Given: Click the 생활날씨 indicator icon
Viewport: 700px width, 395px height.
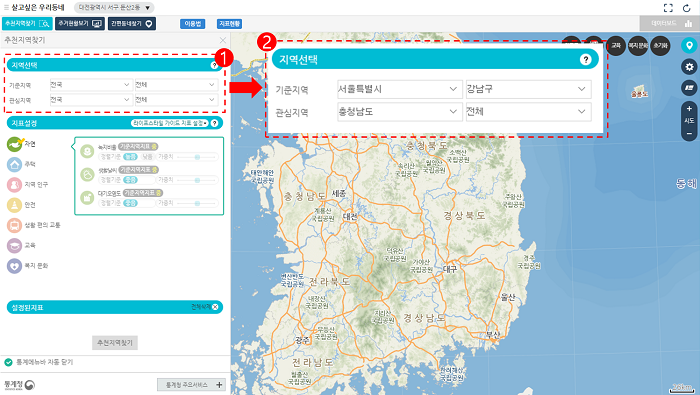Looking at the screenshot, I should point(87,175).
